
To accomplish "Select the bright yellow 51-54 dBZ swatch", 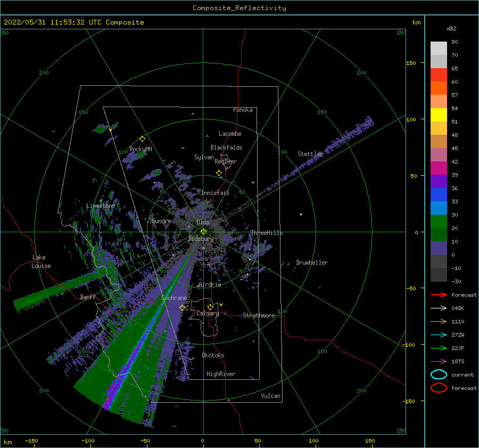I will click(439, 115).
